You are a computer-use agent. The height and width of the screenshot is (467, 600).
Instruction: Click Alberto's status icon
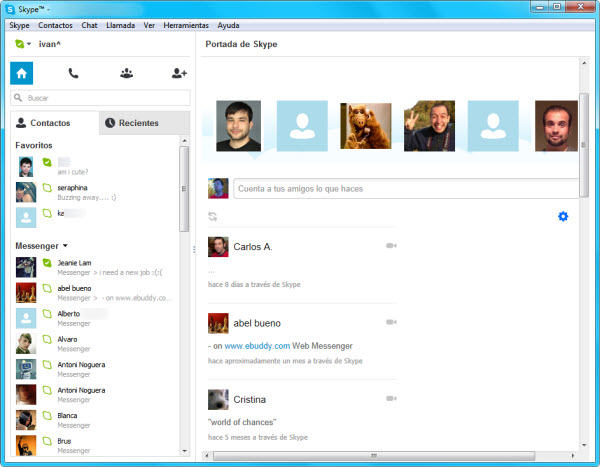[47, 314]
